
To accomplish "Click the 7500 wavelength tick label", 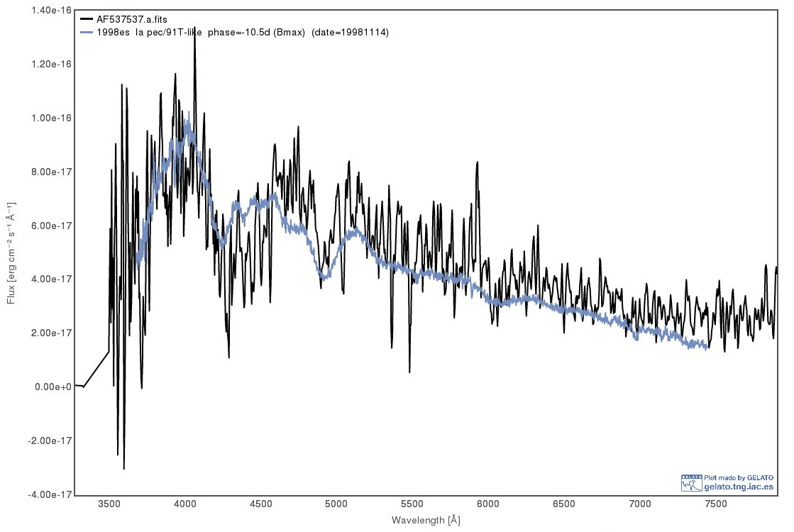I will click(x=716, y=504).
